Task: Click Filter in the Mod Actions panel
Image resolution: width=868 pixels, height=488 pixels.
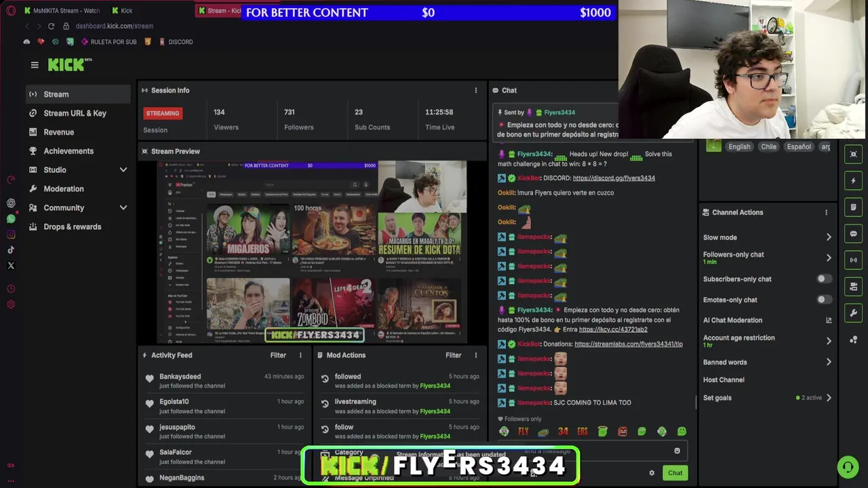Action: pyautogui.click(x=453, y=355)
